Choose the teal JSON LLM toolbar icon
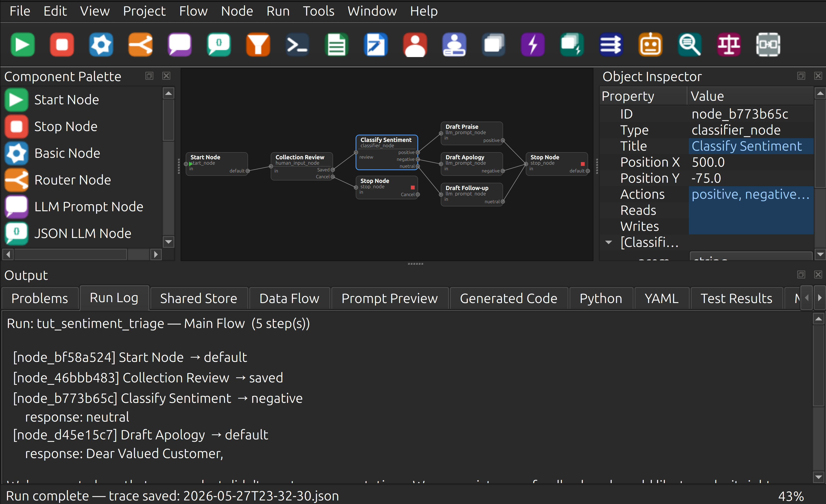 (219, 45)
